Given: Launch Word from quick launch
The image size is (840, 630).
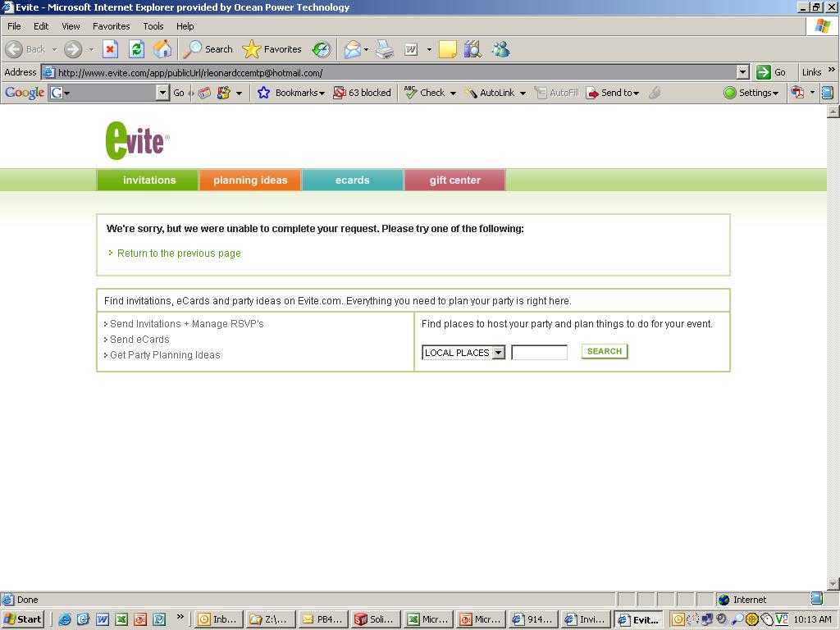Looking at the screenshot, I should 103,619.
